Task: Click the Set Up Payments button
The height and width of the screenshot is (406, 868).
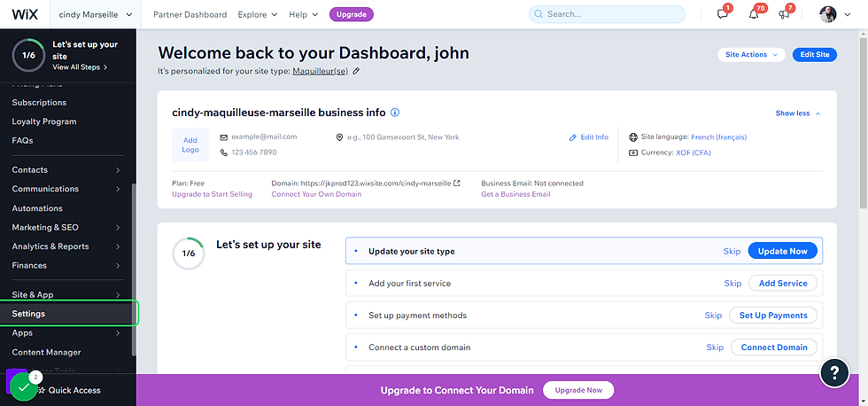Action: [772, 316]
